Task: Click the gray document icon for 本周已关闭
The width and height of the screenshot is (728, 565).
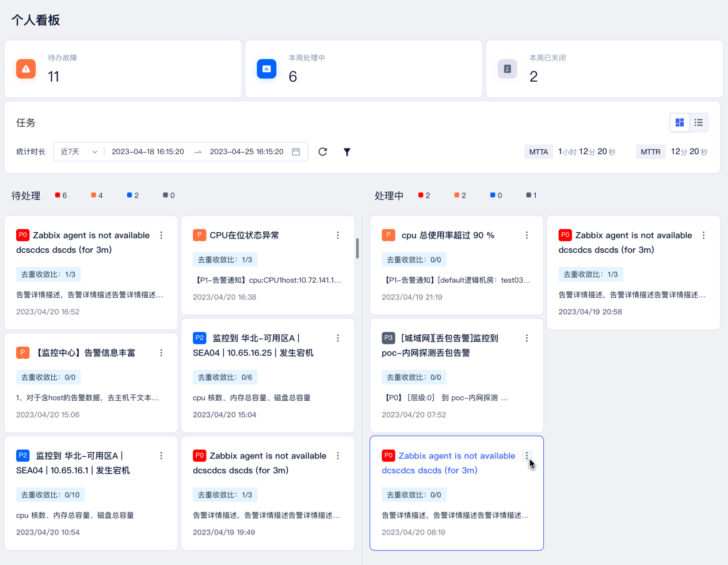Action: [507, 69]
